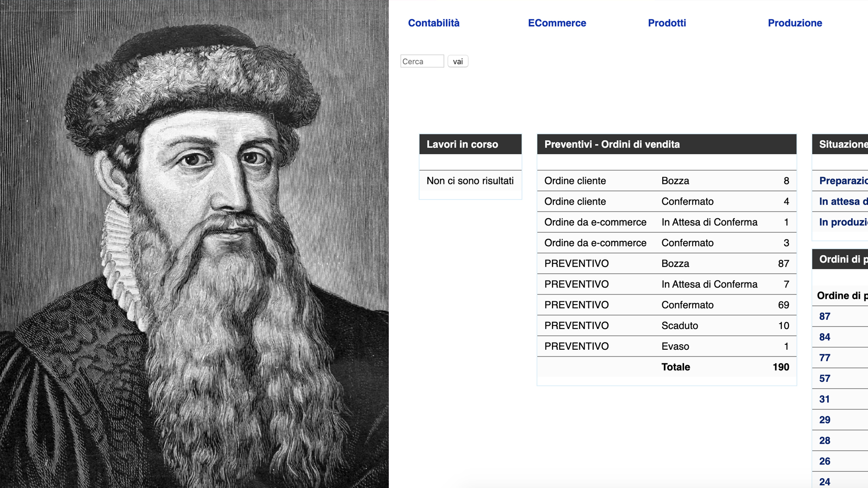
Task: Click 'Non ci sono risultati' text
Action: pyautogui.click(x=470, y=181)
